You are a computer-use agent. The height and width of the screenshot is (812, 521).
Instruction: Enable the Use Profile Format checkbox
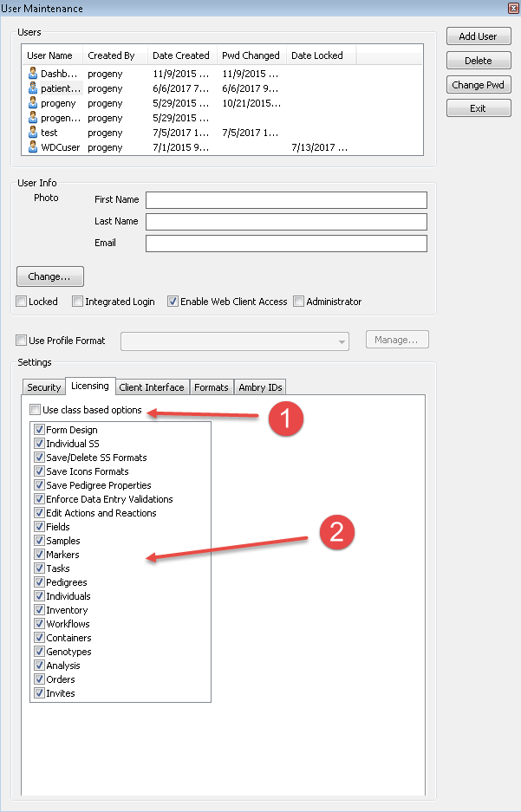coord(22,341)
